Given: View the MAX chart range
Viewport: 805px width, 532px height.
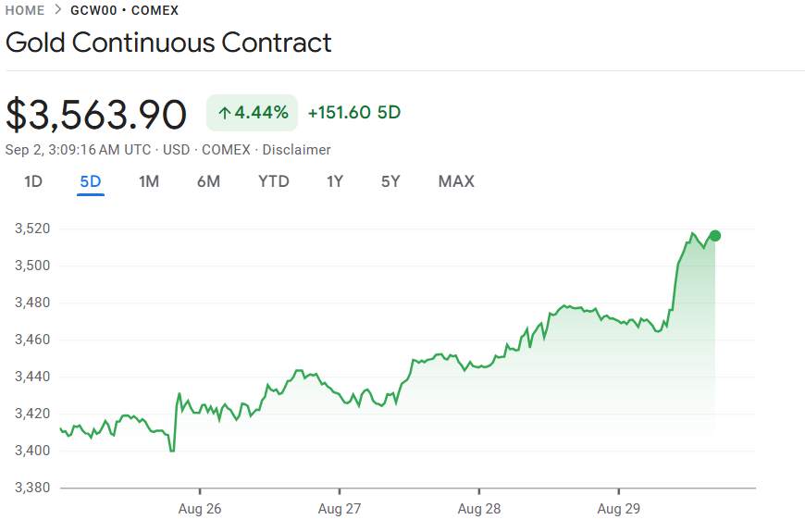Looking at the screenshot, I should point(456,181).
